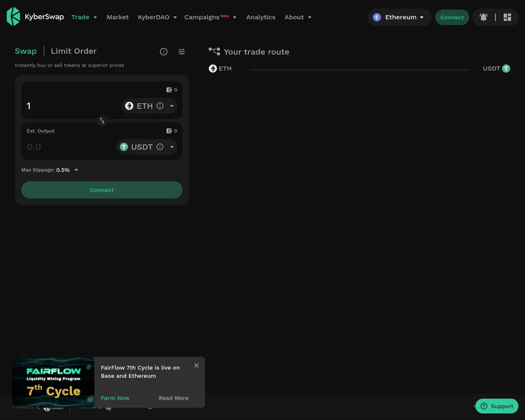Click the Read More link

174,398
